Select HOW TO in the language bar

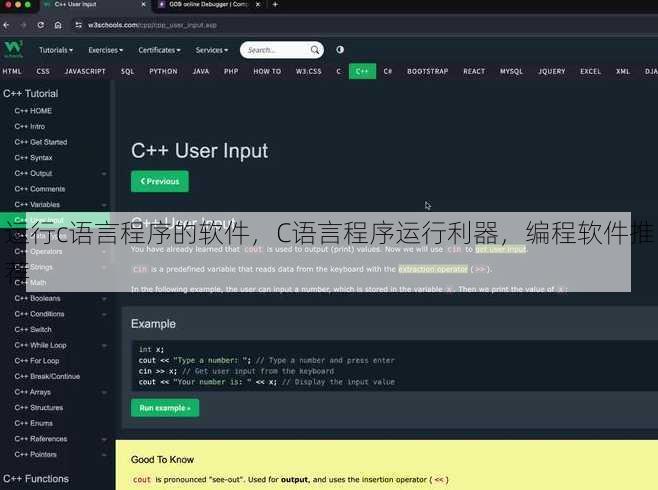(x=267, y=71)
